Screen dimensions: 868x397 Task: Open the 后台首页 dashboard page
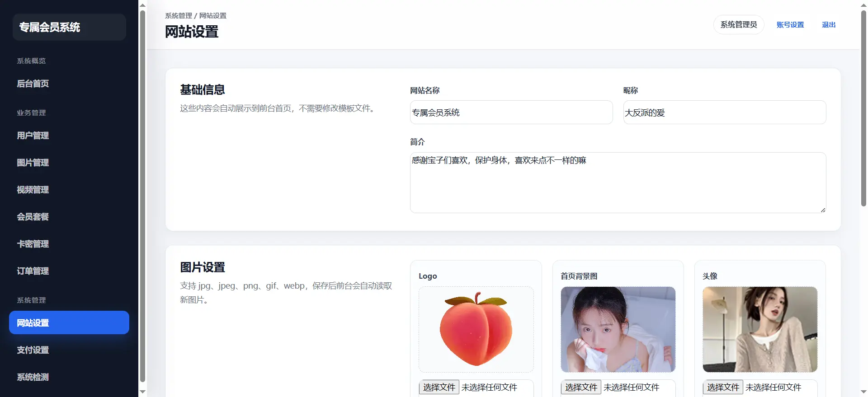pyautogui.click(x=69, y=84)
